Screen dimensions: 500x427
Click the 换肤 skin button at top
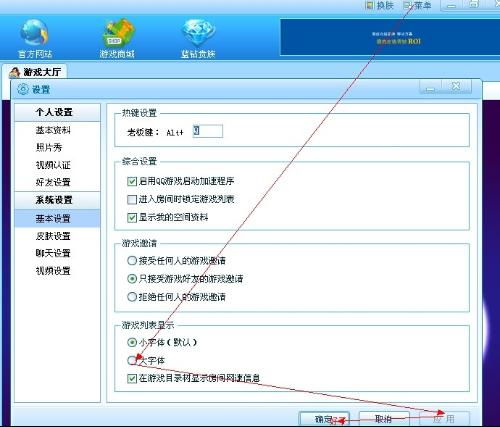point(380,5)
